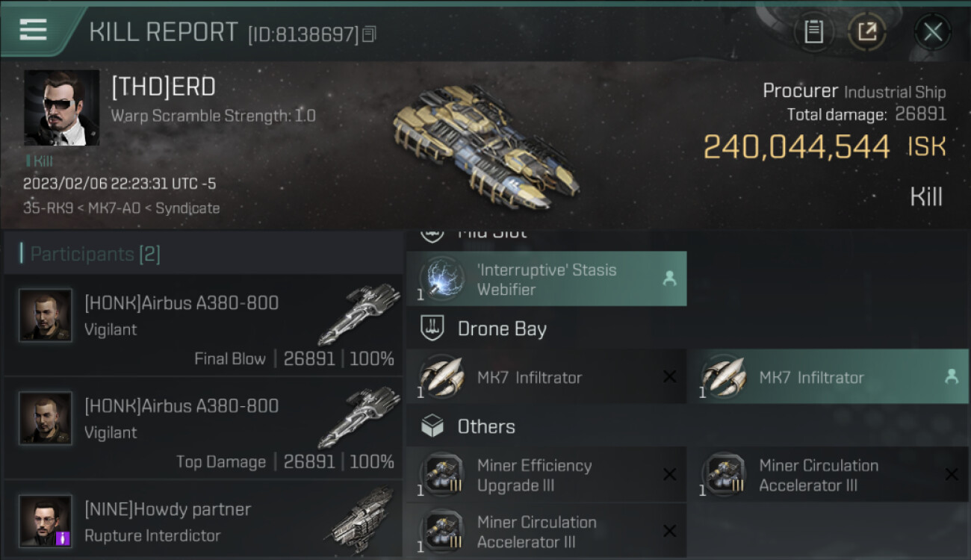The image size is (971, 560).
Task: Click the share/export icon in the header
Action: click(x=867, y=31)
